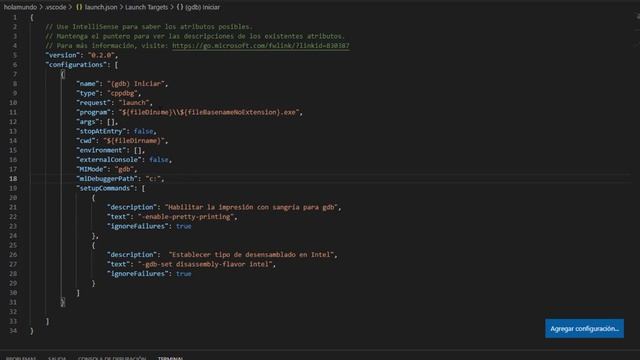The width and height of the screenshot is (640, 360).
Task: Click the "Habilitar la impresión con sangría" description
Action: pyautogui.click(x=251, y=207)
